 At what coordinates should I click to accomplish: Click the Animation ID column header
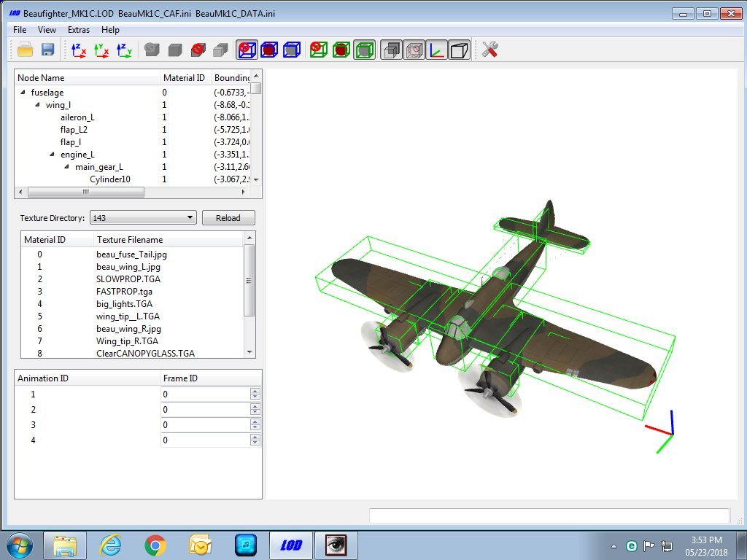[88, 378]
